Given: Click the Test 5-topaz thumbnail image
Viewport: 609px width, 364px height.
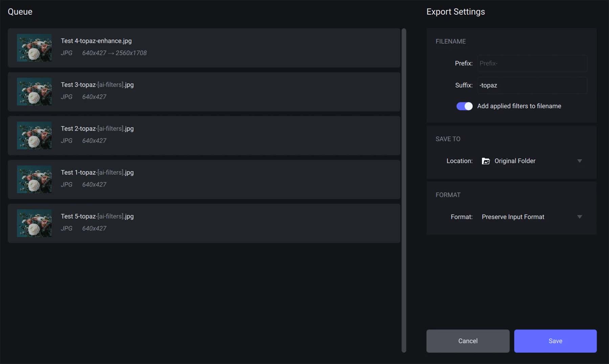Looking at the screenshot, I should point(34,223).
